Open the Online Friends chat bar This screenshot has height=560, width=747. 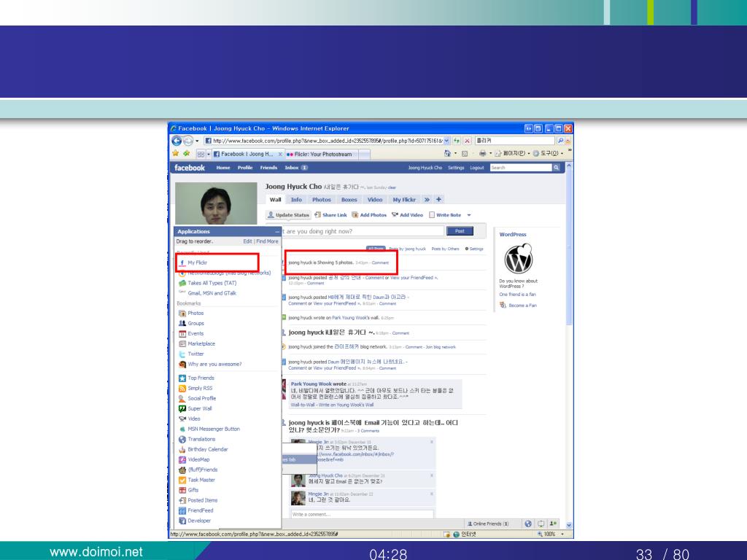(x=488, y=524)
